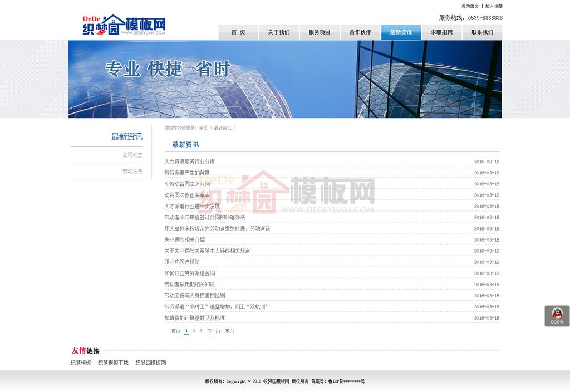Click the banner image 专业 快捷 省时
Screen dimensions: 570x392
click(285, 79)
